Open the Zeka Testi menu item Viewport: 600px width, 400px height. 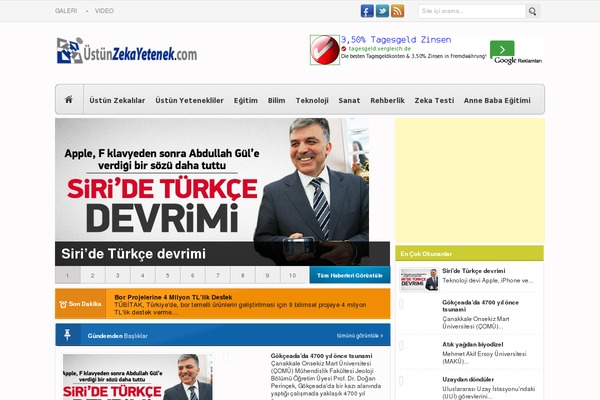click(434, 100)
